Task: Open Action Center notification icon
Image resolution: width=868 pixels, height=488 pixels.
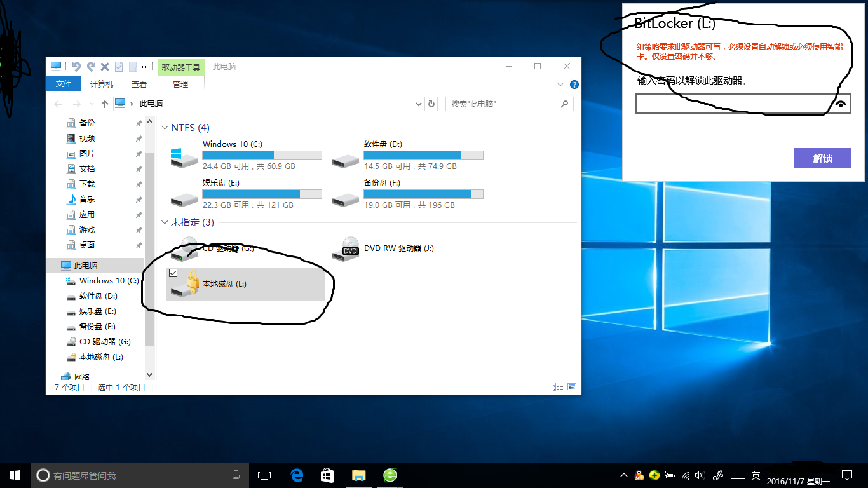Action: (x=847, y=475)
